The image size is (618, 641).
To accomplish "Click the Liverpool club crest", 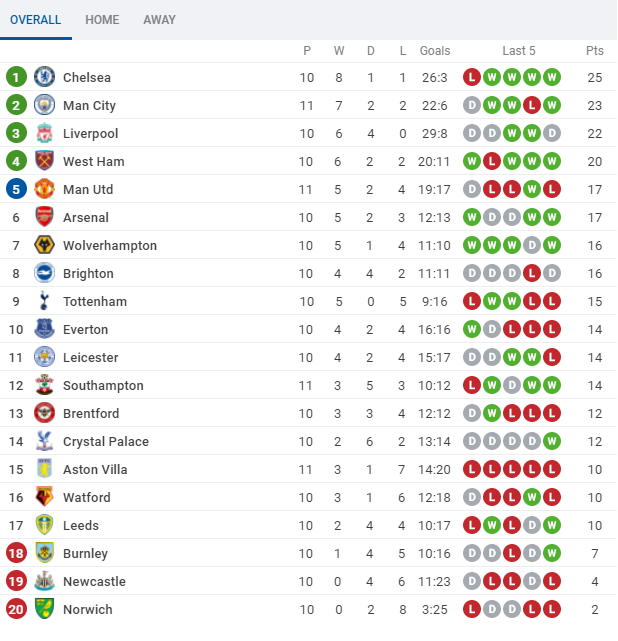I will [44, 133].
